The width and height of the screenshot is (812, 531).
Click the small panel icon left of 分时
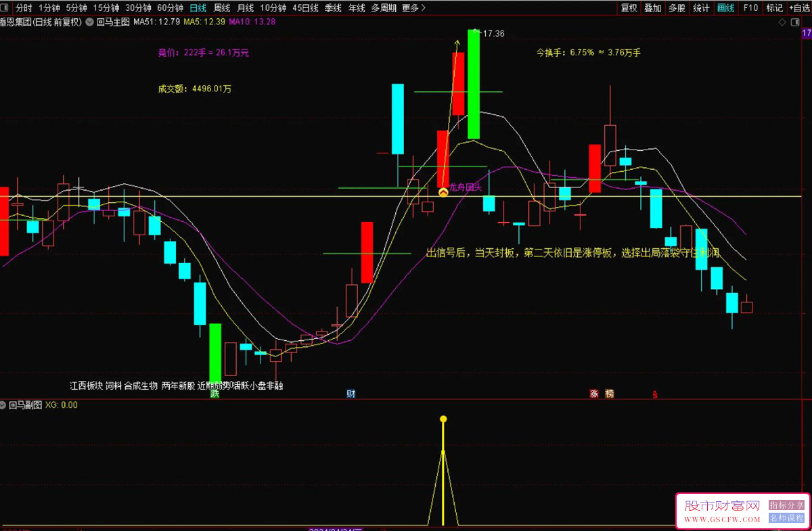coord(5,8)
